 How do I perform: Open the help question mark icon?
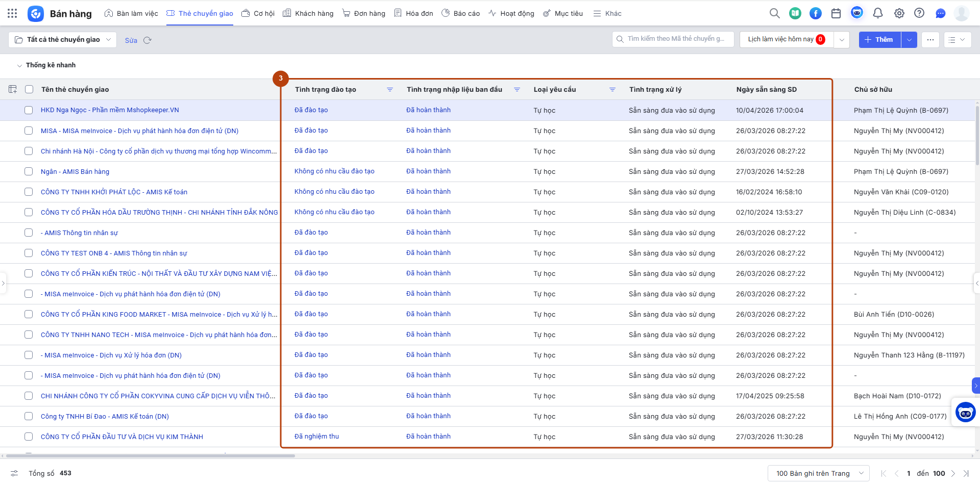[x=919, y=13]
